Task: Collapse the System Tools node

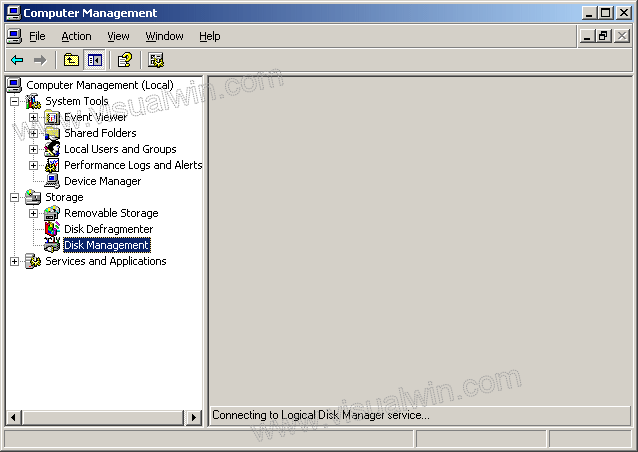Action: 14,101
